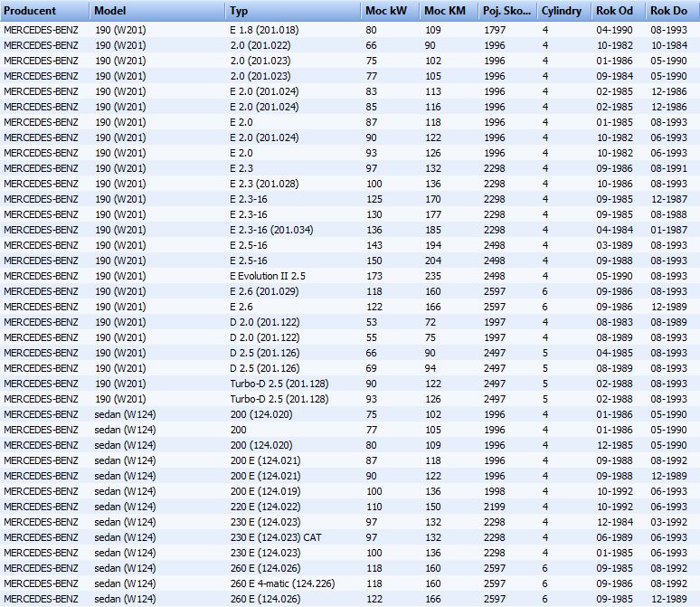The image size is (700, 607).
Task: Select the 260 E 4-matic (124.226) row
Action: pos(350,583)
